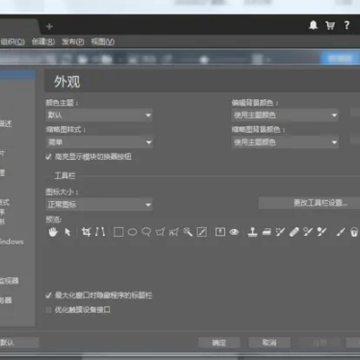
Task: Select the red-eye eye icon
Action: pos(234,232)
